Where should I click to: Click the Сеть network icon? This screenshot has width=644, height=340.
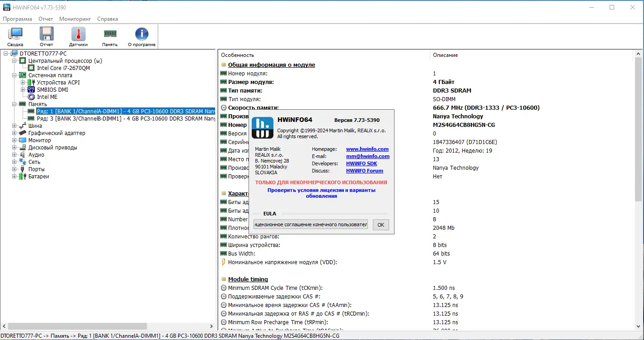point(22,162)
